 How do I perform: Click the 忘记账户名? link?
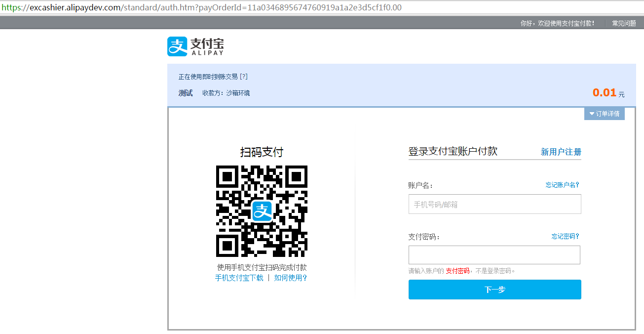point(562,185)
